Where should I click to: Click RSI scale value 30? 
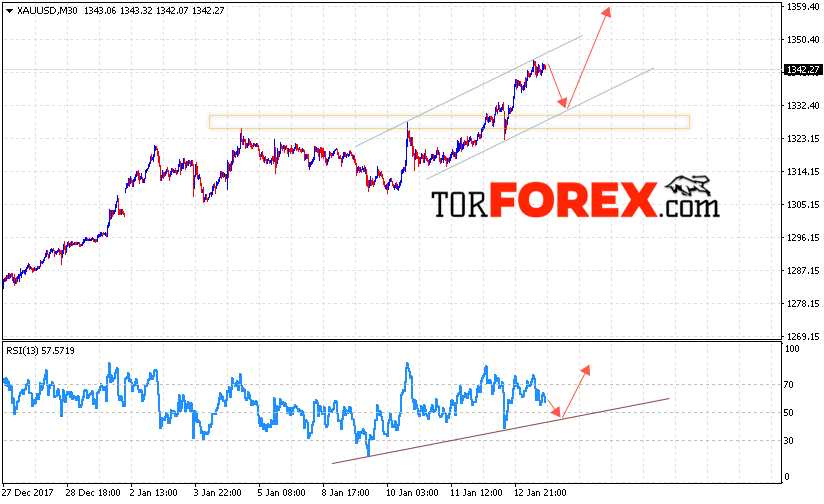[x=788, y=441]
